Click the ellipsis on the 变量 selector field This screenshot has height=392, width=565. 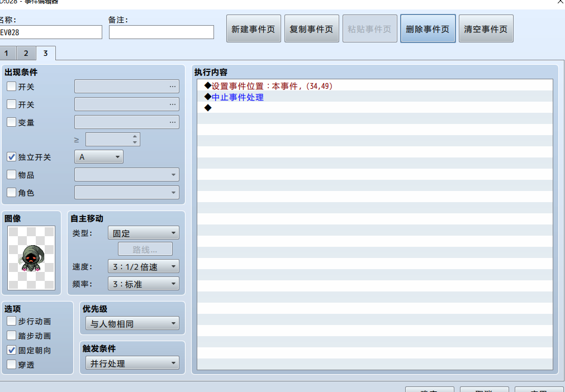click(x=173, y=122)
